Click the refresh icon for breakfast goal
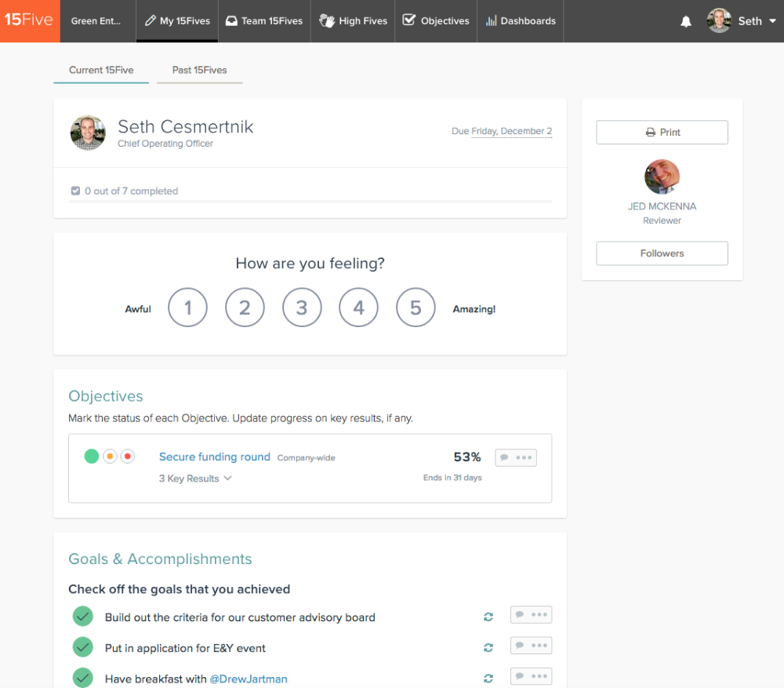This screenshot has width=784, height=688. coord(488,678)
